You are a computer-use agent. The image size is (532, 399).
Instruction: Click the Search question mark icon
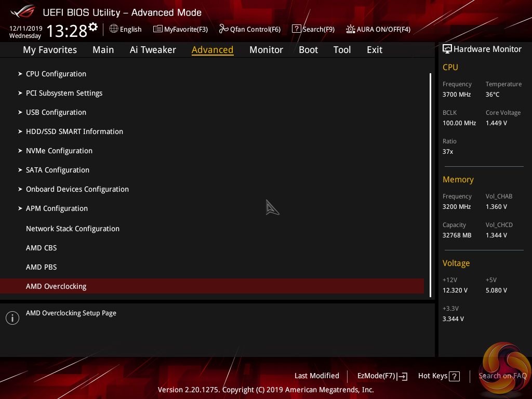click(x=296, y=29)
